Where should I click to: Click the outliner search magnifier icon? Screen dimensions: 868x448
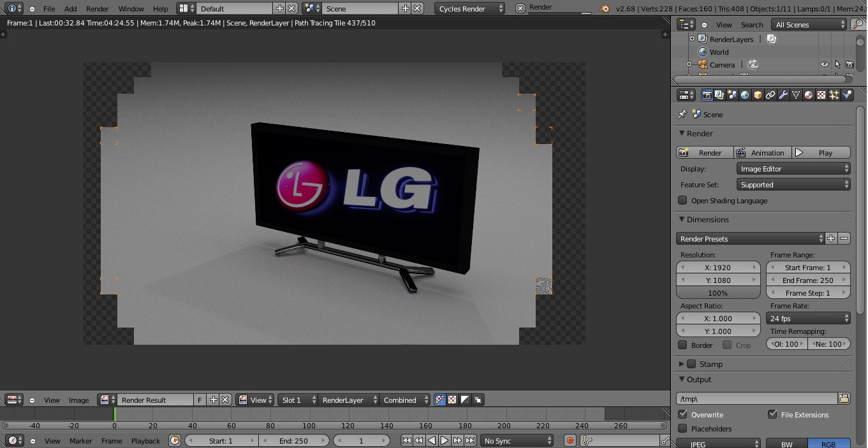point(858,25)
